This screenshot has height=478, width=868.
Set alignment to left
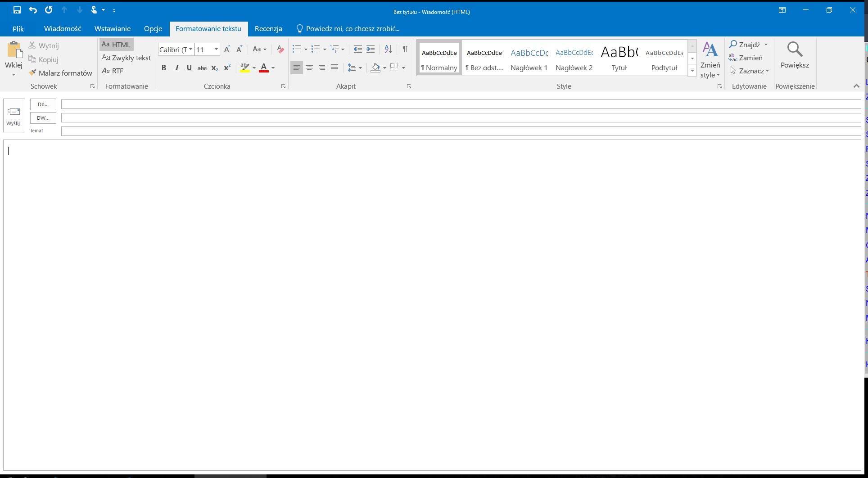click(297, 68)
